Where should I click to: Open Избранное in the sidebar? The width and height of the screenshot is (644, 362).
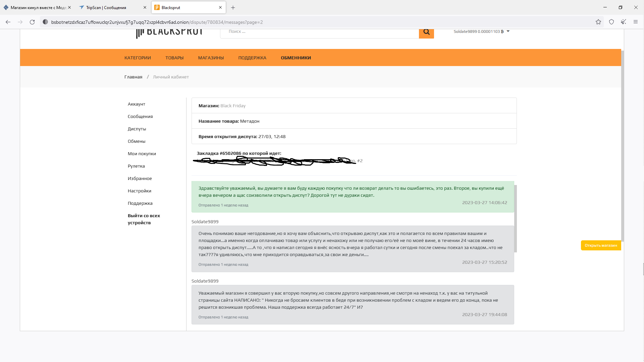[x=140, y=178]
